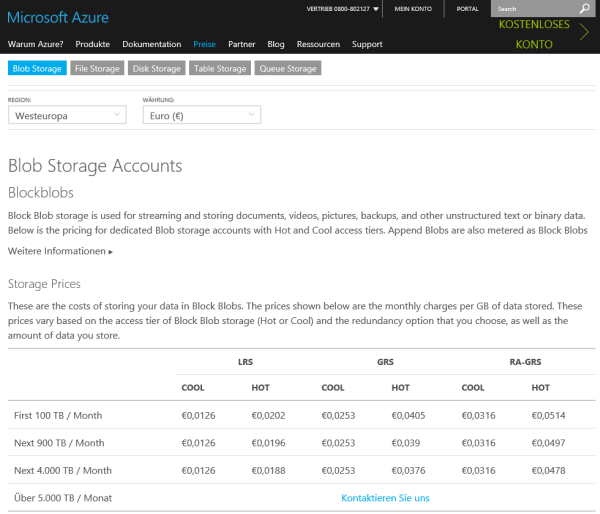Go to the Dokumentation menu item
The image size is (600, 514).
click(x=152, y=44)
